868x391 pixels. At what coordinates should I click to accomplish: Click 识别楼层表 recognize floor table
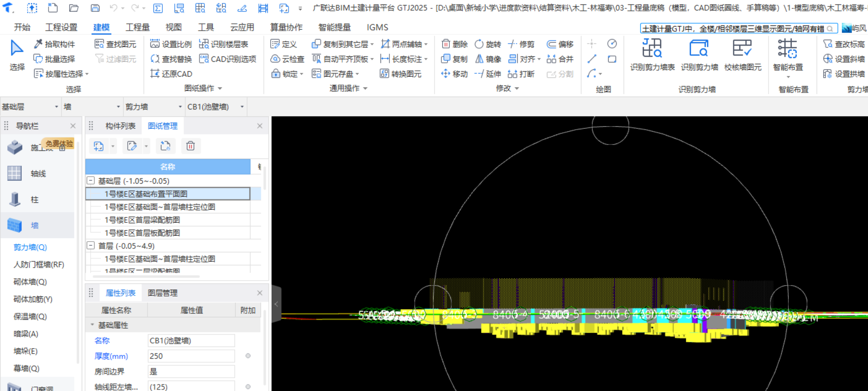[x=224, y=44]
